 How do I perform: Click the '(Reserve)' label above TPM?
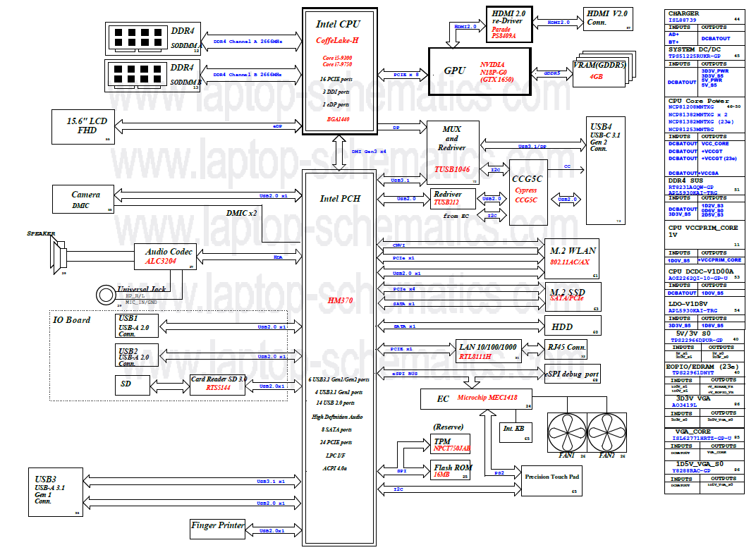click(x=449, y=427)
